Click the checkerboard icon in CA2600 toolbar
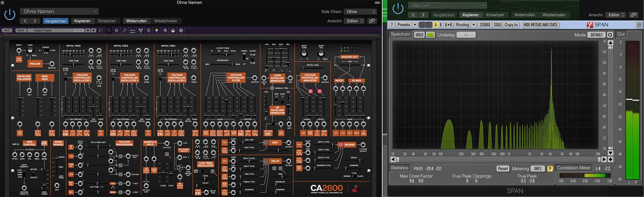 click(x=149, y=30)
